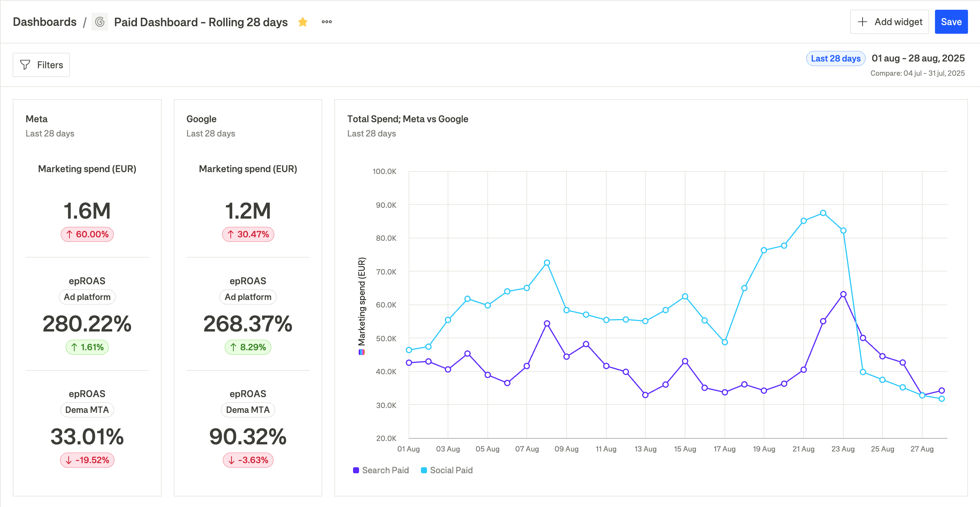Click the Meta spend 60.00% change badge
Screen dimensions: 980x507
pyautogui.click(x=87, y=234)
